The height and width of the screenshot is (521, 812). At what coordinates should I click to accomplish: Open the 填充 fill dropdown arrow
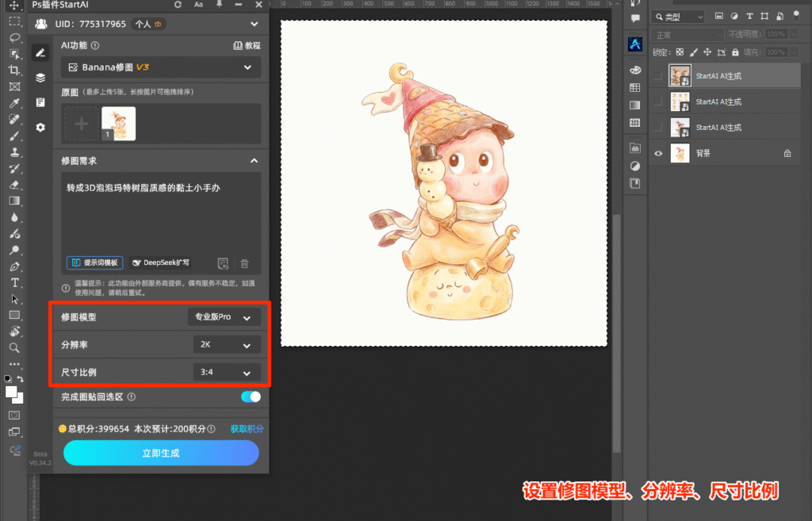point(794,52)
